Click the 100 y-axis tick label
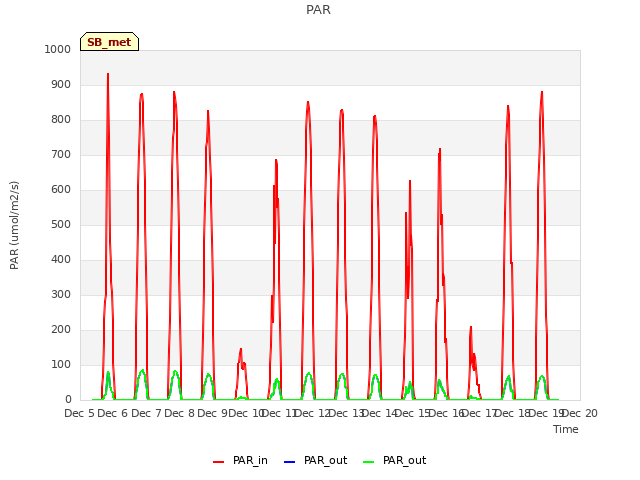The width and height of the screenshot is (640, 480). click(x=61, y=364)
